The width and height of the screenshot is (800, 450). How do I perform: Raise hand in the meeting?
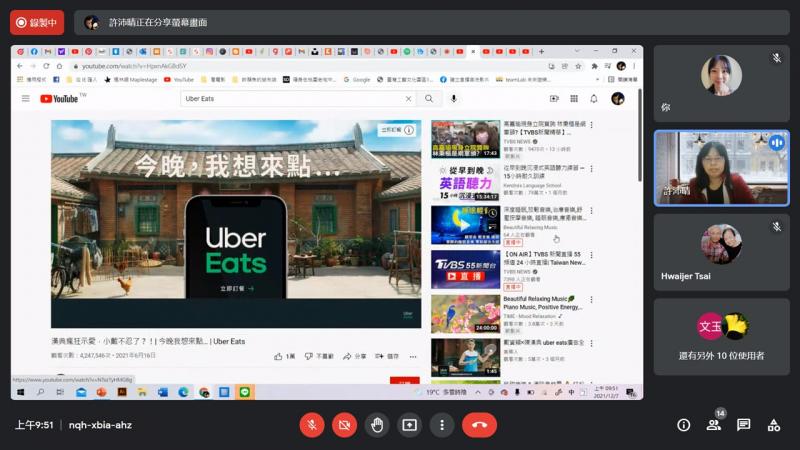377,424
